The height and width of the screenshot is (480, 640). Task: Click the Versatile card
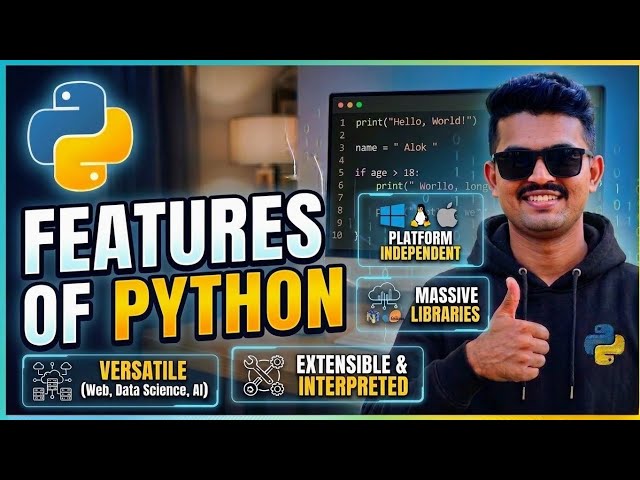(x=120, y=381)
